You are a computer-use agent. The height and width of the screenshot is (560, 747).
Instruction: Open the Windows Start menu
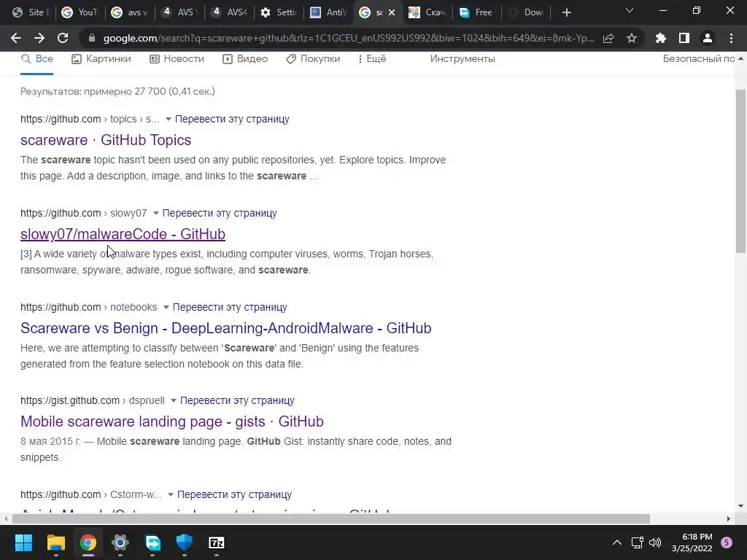tap(23, 542)
